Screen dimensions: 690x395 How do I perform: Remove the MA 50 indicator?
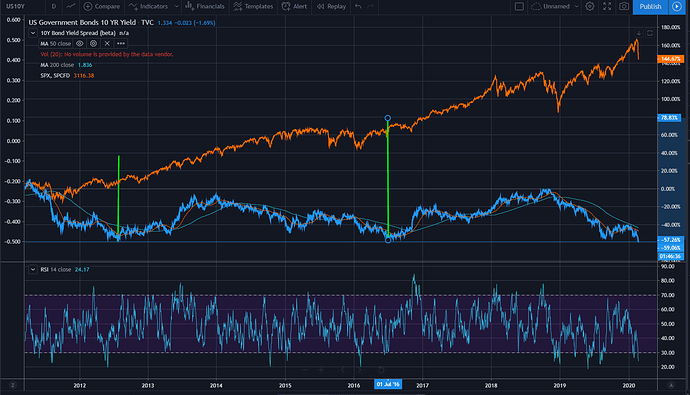[107, 44]
